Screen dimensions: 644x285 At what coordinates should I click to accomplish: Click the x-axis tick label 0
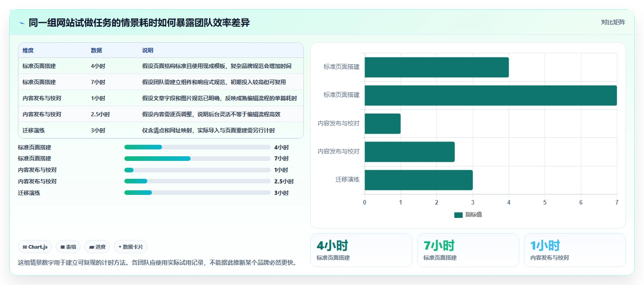[365, 202]
